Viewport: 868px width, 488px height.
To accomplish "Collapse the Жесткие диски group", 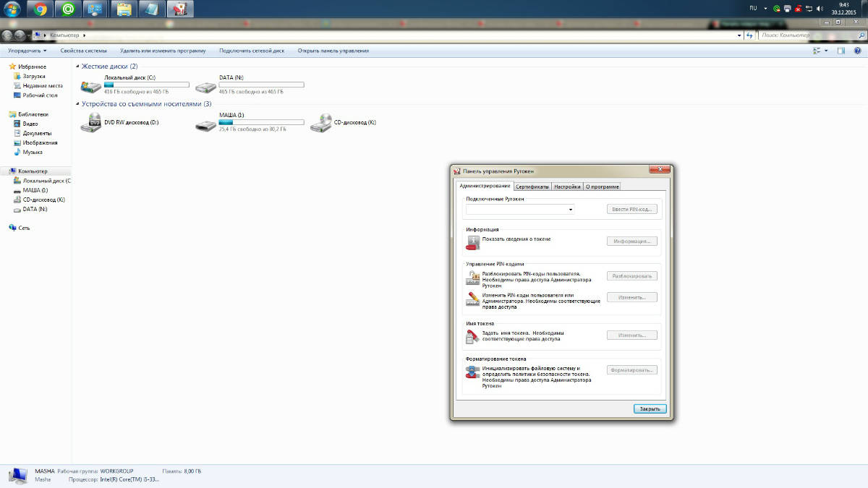I will click(78, 67).
